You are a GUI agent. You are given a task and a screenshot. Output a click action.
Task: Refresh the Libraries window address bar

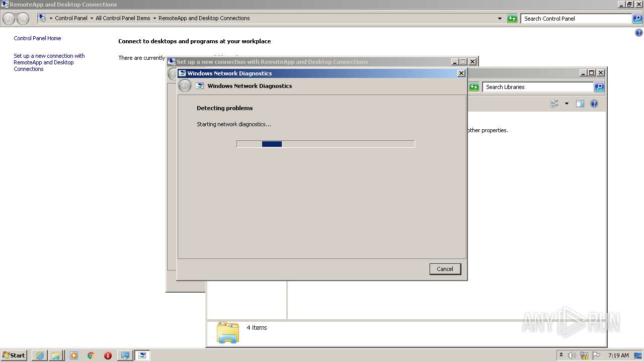(474, 87)
